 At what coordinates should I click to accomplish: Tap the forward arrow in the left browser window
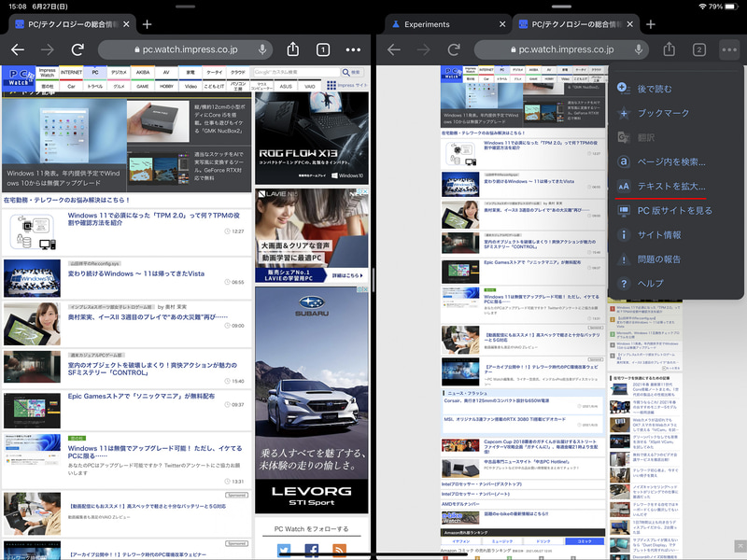point(48,49)
